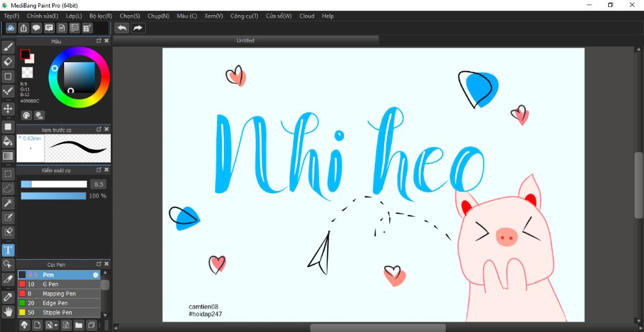
Task: Click the speech bubble toolbar icon
Action: (x=36, y=28)
